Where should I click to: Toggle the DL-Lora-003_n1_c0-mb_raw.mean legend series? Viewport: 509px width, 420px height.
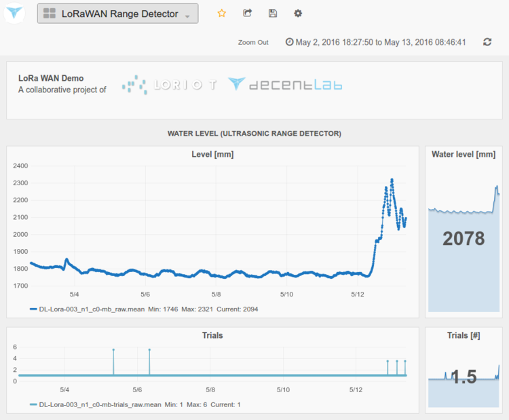[x=92, y=309]
